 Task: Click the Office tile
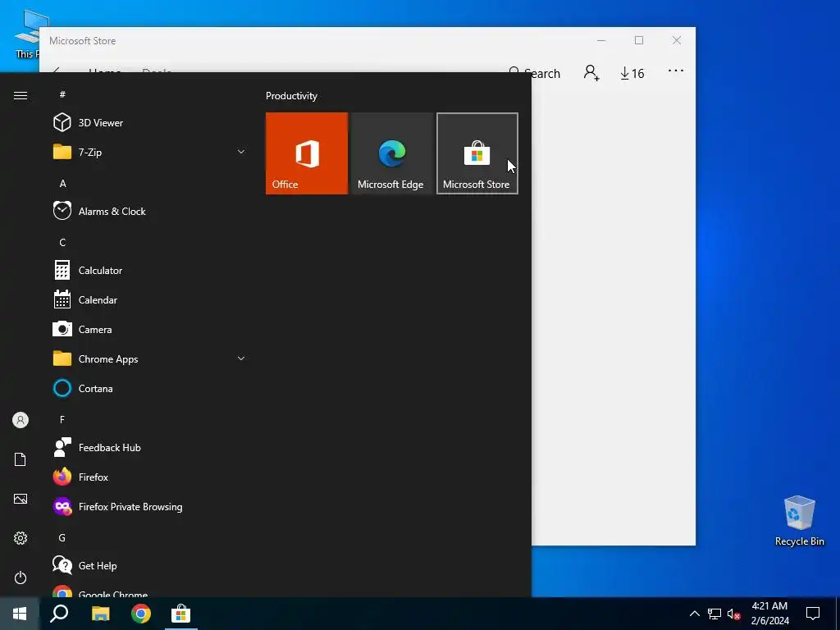click(307, 153)
